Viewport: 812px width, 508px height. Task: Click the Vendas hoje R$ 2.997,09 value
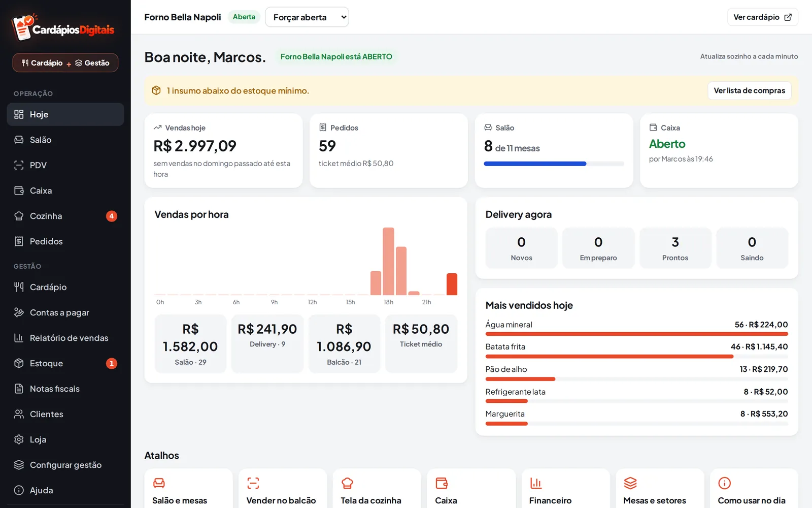[195, 146]
